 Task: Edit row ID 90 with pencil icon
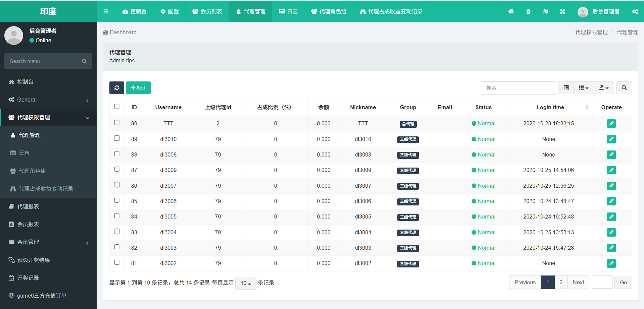tap(611, 124)
